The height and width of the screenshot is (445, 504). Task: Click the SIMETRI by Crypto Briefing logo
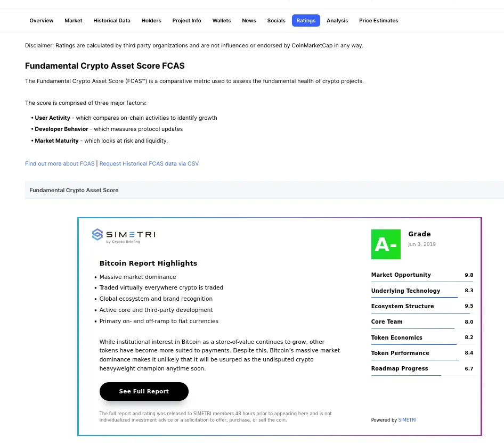point(124,235)
